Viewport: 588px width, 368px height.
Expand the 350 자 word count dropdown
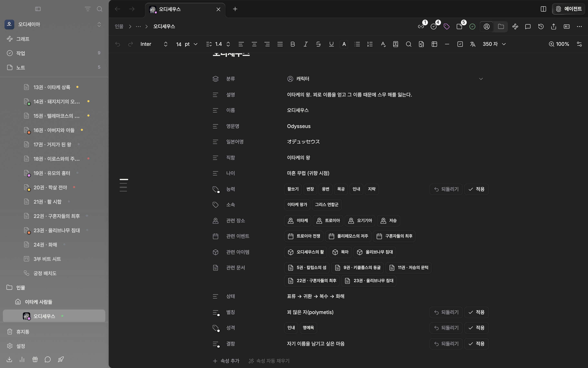(494, 44)
